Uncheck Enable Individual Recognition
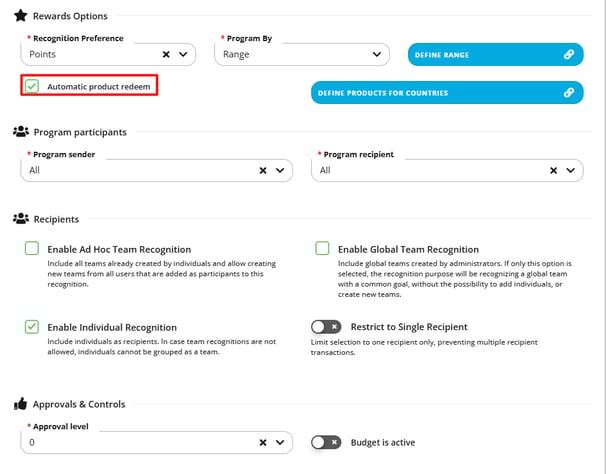 point(32,327)
